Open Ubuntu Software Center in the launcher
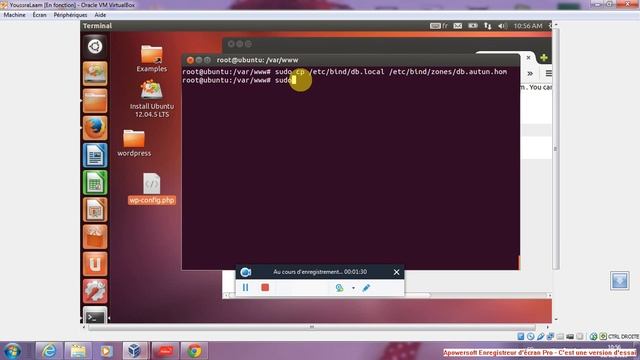This screenshot has height=360, width=640. click(95, 237)
